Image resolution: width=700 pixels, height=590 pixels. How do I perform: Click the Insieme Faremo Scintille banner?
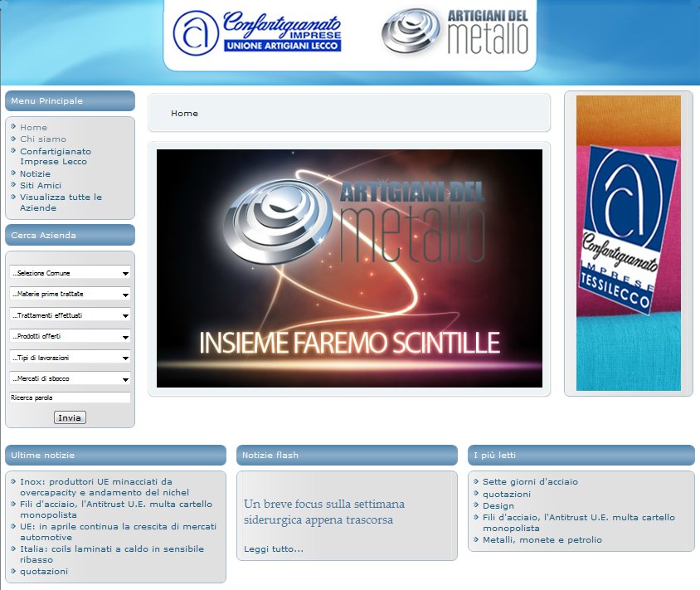pyautogui.click(x=349, y=268)
